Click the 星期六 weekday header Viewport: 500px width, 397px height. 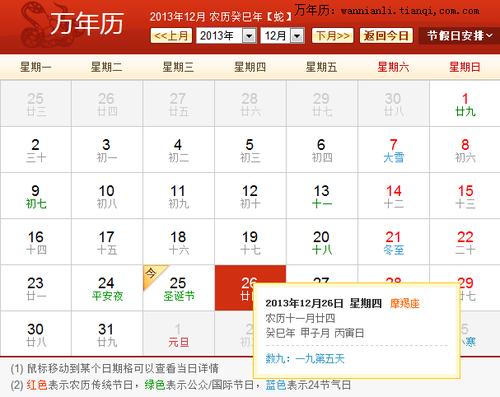click(x=393, y=67)
